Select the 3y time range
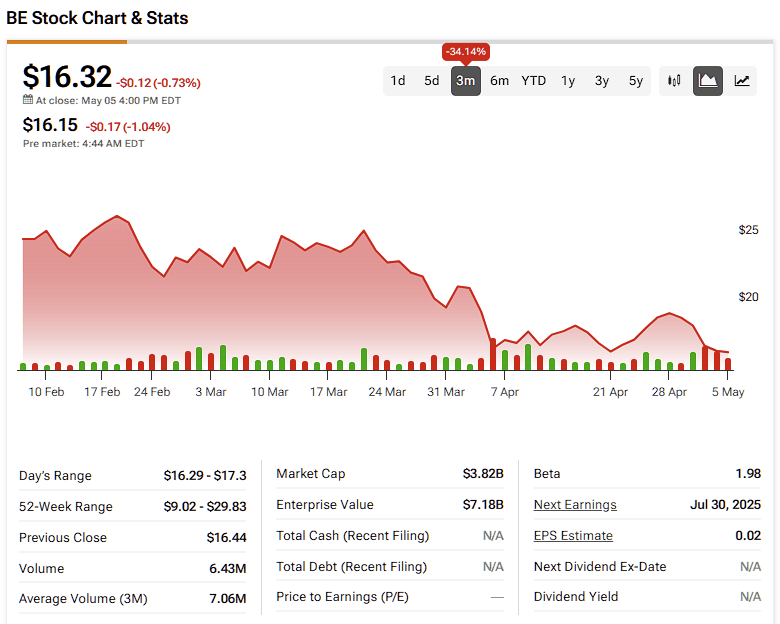 (602, 81)
